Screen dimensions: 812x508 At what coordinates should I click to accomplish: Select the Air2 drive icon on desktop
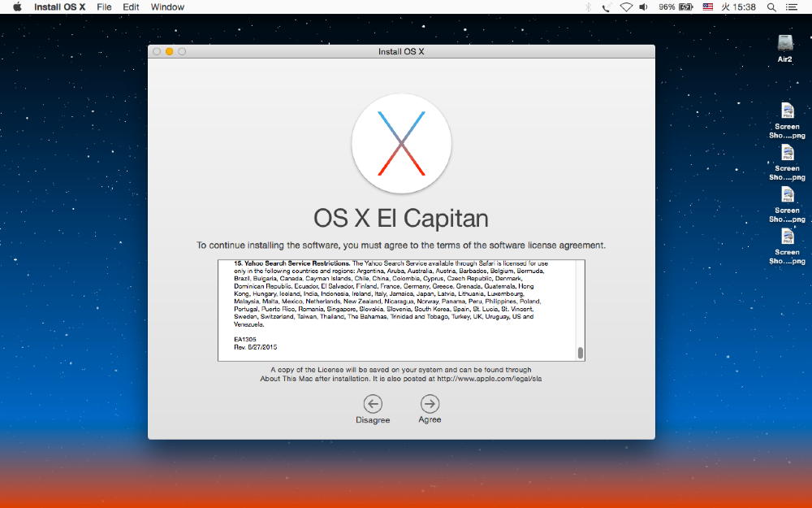point(785,42)
